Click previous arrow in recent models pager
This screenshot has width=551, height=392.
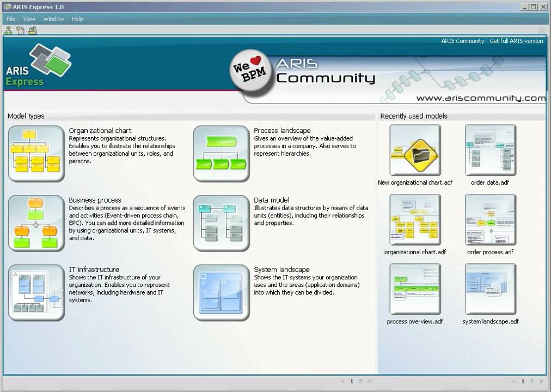coord(514,382)
